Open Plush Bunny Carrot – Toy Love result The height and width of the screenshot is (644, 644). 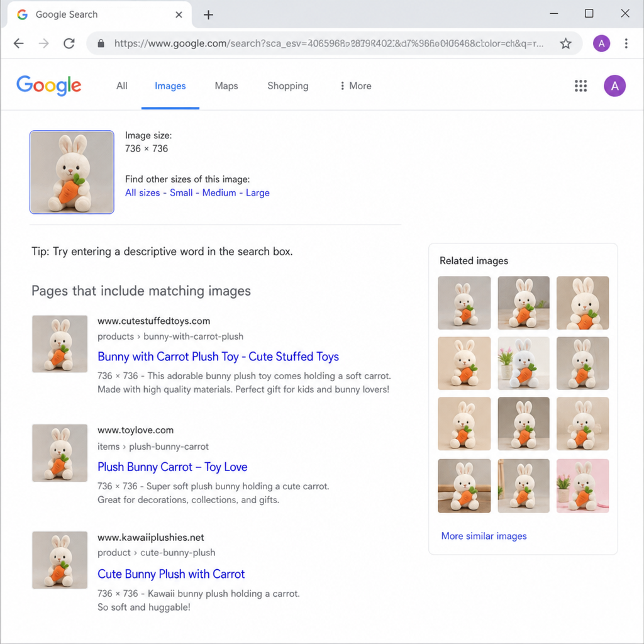tap(172, 467)
